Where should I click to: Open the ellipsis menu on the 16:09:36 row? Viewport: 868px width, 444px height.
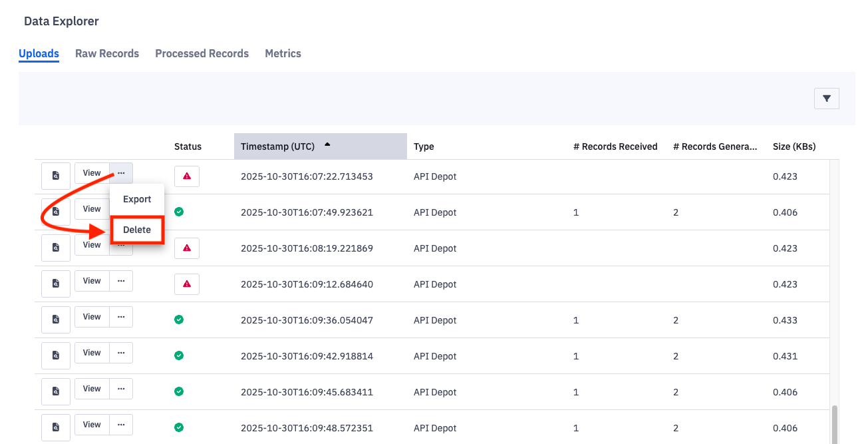(120, 316)
